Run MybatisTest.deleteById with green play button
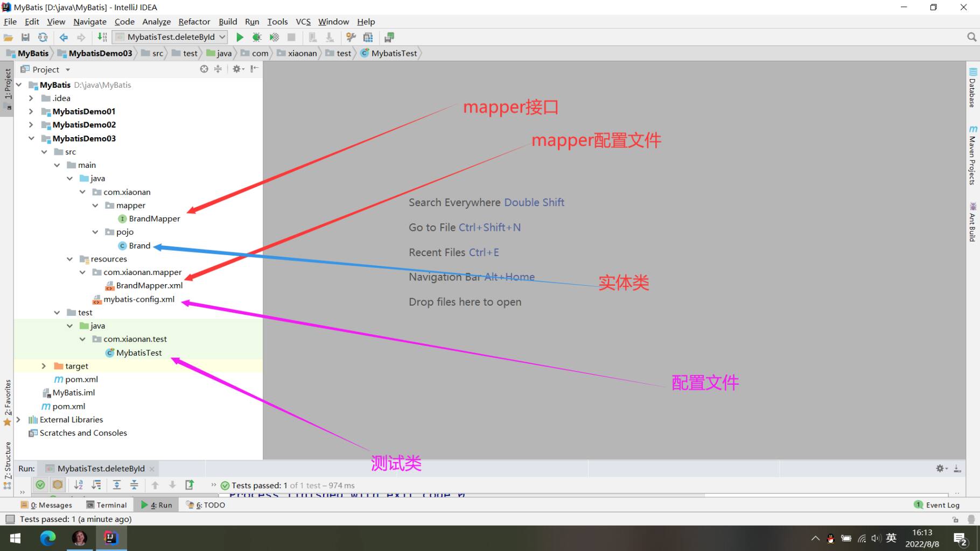The image size is (980, 551). 240,37
